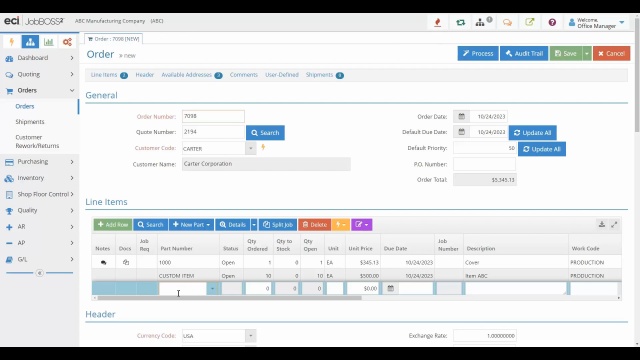Open the Docs icon for part 1000
The height and width of the screenshot is (360, 640).
point(126,262)
